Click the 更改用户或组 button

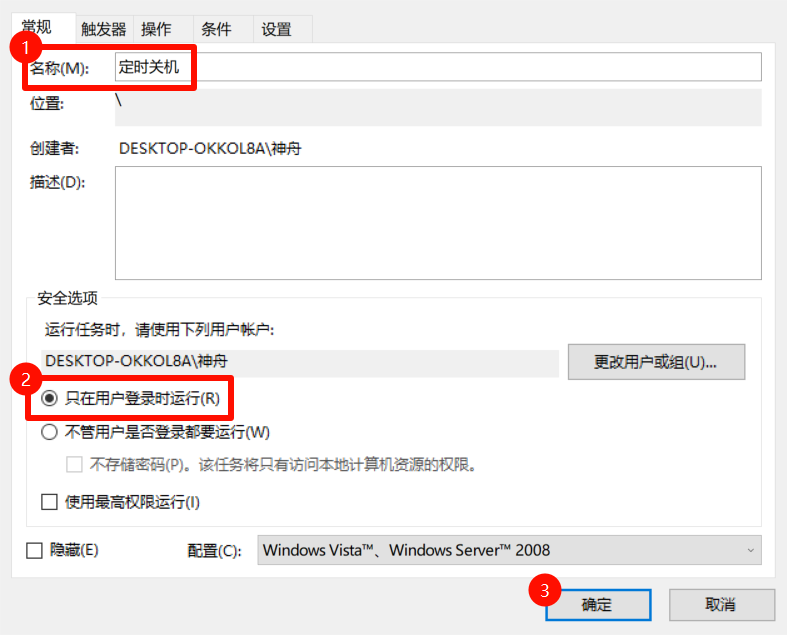657,362
